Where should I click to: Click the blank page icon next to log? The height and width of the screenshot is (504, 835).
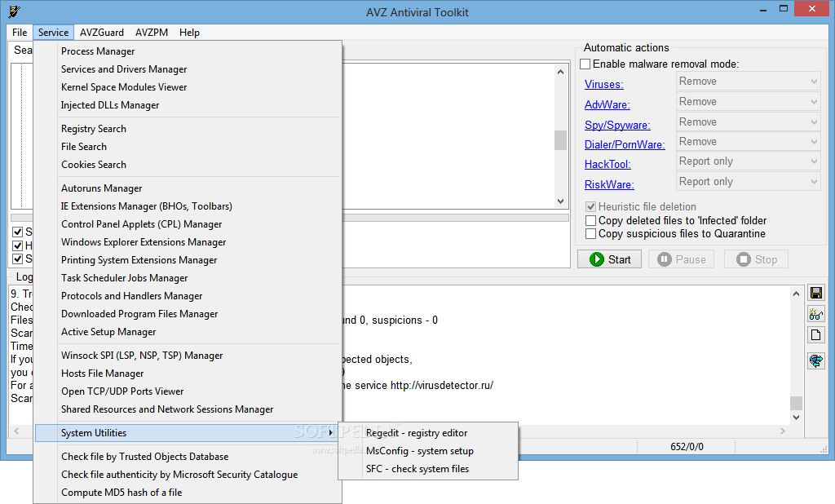815,335
